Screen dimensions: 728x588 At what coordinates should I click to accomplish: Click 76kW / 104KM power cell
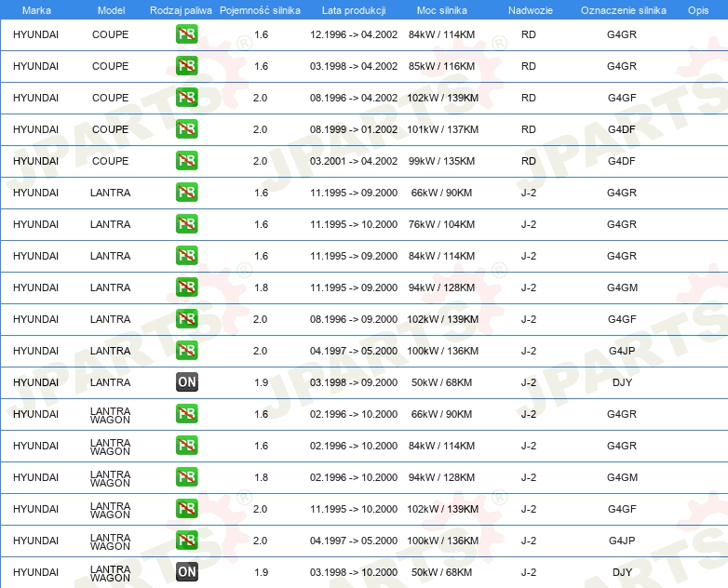pyautogui.click(x=441, y=224)
